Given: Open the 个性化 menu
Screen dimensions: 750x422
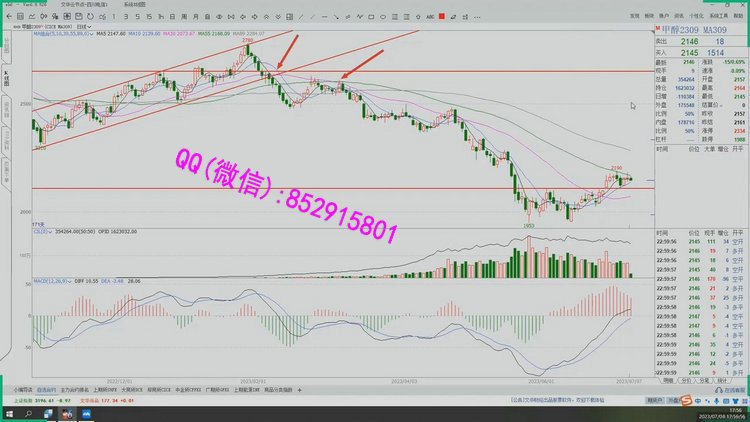Looking at the screenshot, I should pyautogui.click(x=696, y=17).
